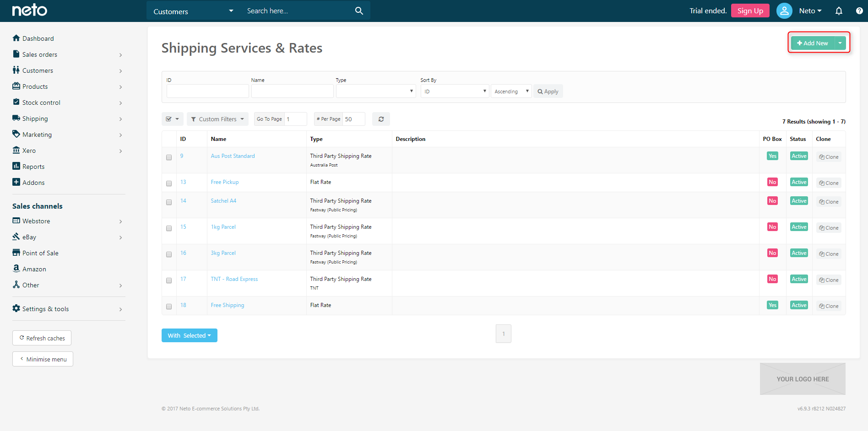Click the Xero bank icon
868x431 pixels.
click(x=16, y=150)
